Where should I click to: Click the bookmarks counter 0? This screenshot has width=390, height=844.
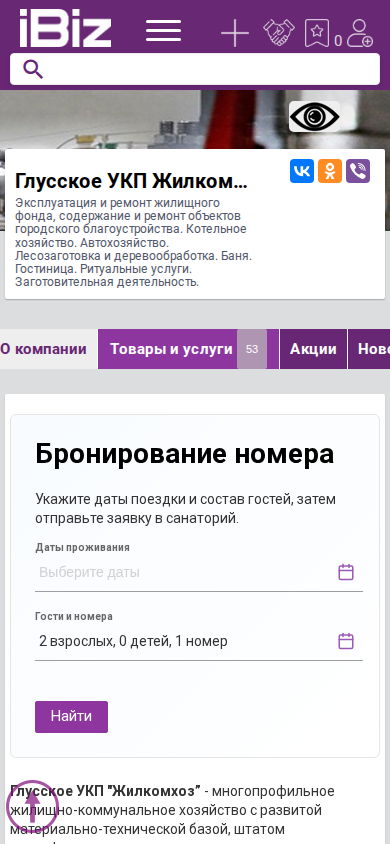tap(338, 41)
